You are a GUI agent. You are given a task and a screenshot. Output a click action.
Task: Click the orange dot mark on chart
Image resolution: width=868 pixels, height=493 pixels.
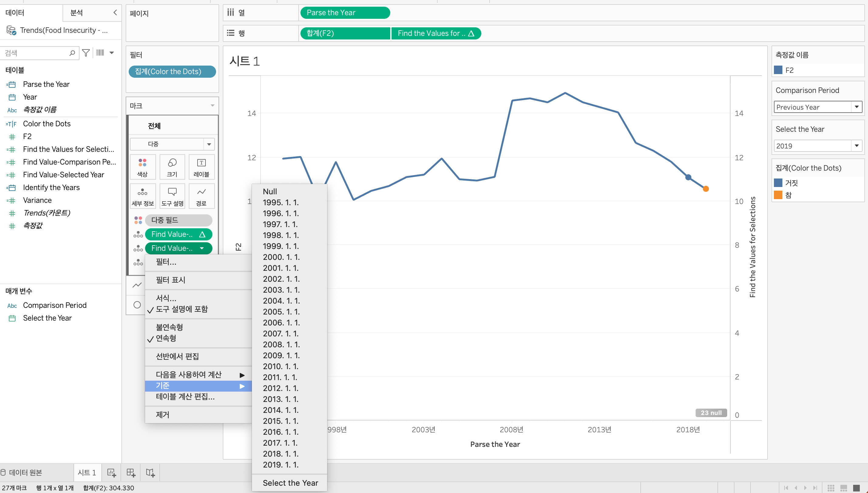pos(706,189)
